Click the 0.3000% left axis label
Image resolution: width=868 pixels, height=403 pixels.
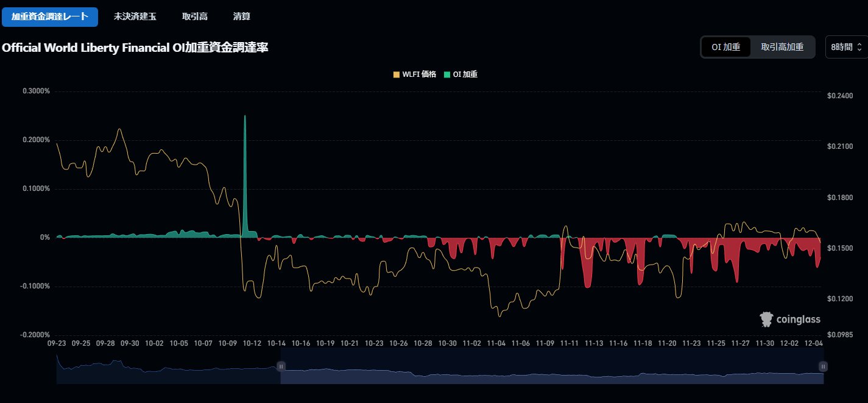pos(36,91)
